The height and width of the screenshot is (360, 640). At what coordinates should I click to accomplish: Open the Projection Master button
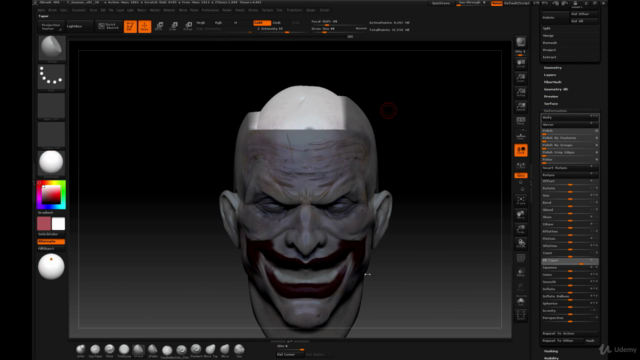[x=51, y=27]
